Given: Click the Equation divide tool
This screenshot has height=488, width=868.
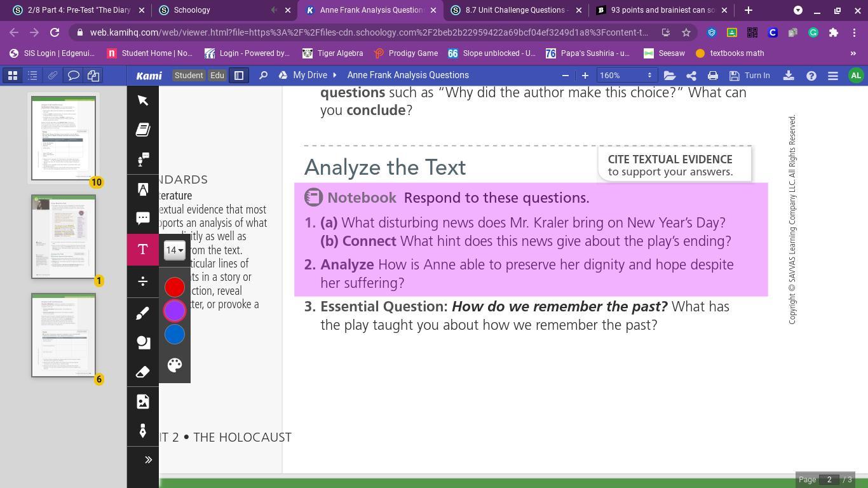Looking at the screenshot, I should click(x=143, y=281).
